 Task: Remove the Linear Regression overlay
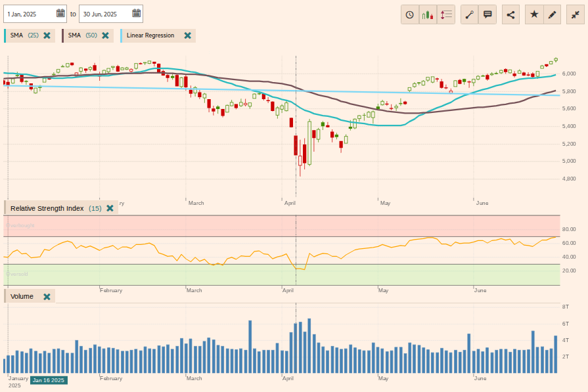[187, 35]
